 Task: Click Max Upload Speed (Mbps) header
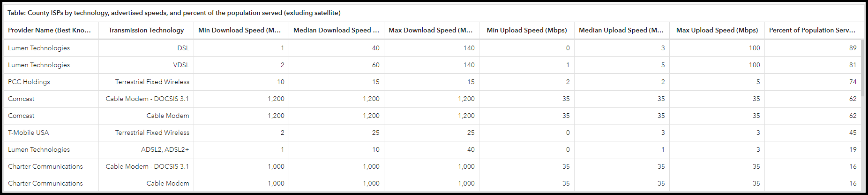pos(717,30)
